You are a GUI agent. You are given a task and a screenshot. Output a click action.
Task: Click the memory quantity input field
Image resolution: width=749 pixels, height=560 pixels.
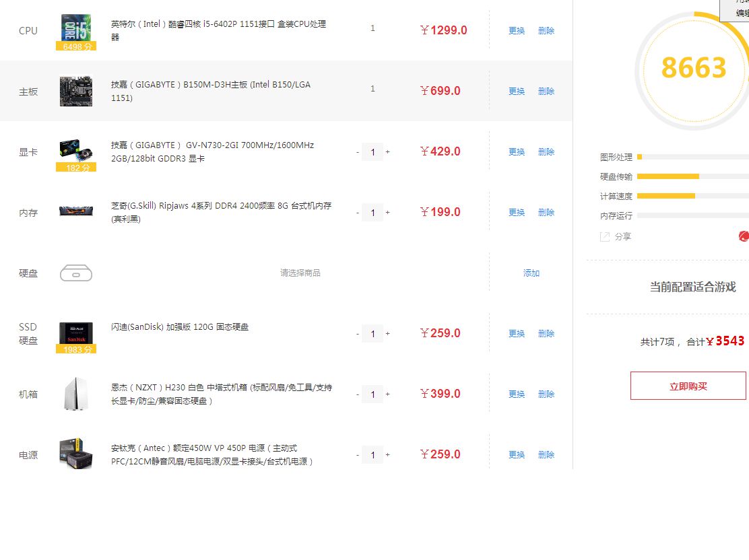(x=372, y=213)
